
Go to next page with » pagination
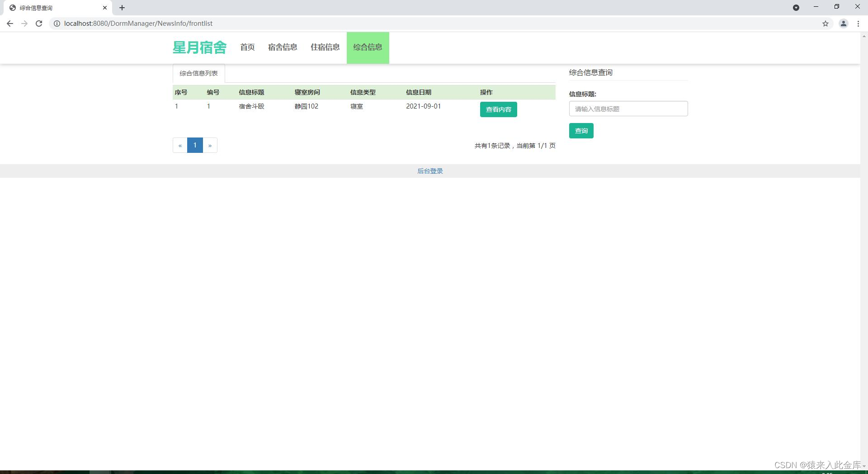pos(210,145)
